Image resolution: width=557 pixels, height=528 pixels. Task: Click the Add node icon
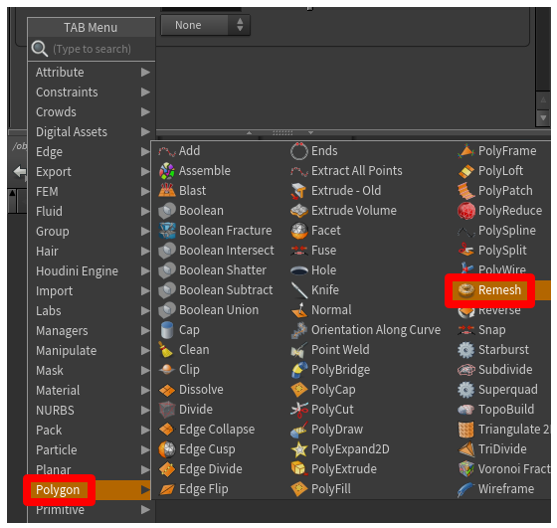click(167, 151)
